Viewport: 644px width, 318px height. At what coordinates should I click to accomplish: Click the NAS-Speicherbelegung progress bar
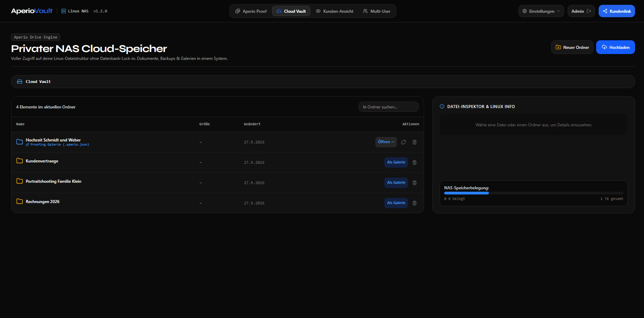tap(534, 193)
